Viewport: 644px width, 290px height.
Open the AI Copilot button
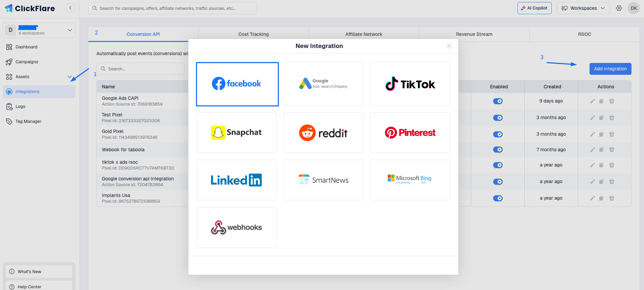click(534, 8)
